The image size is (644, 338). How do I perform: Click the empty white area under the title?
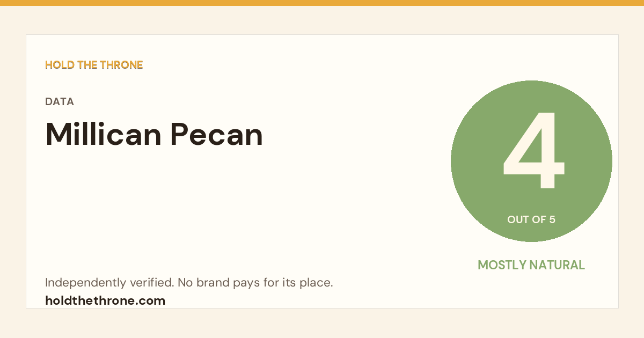click(215, 209)
